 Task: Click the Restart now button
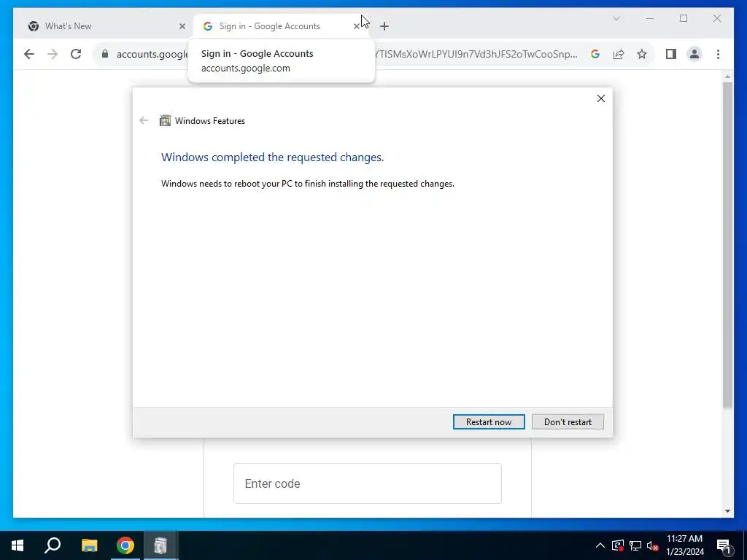click(x=489, y=422)
